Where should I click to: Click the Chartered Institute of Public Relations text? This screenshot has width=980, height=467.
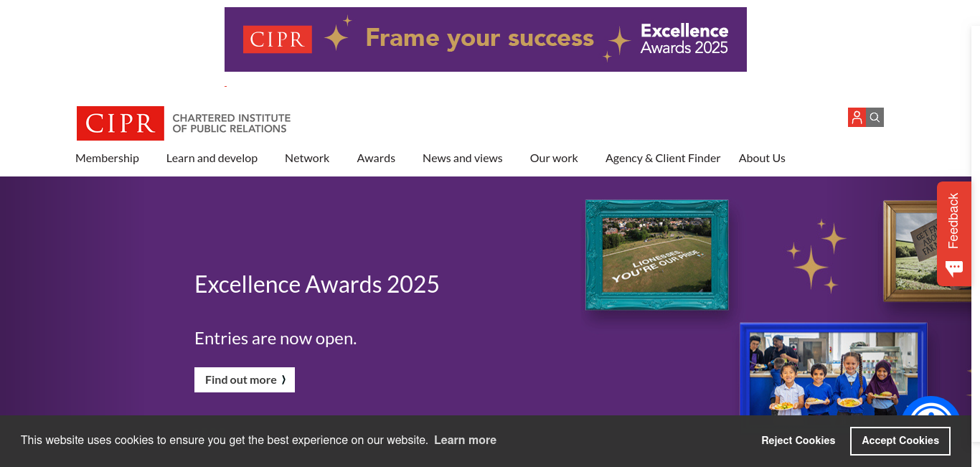pyautogui.click(x=232, y=123)
